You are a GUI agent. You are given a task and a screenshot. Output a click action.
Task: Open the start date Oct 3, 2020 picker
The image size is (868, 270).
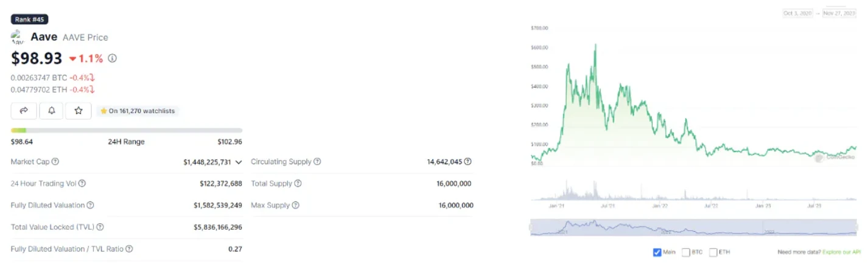coord(798,13)
